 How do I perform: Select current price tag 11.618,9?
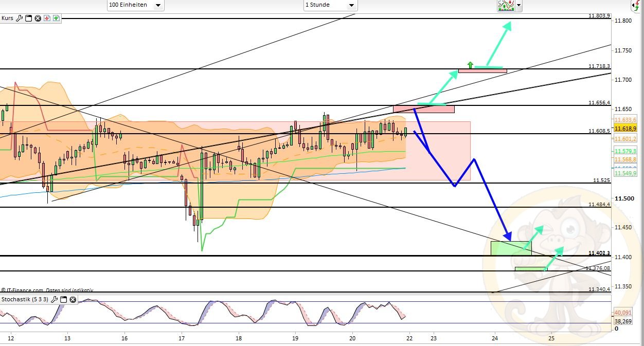click(625, 129)
